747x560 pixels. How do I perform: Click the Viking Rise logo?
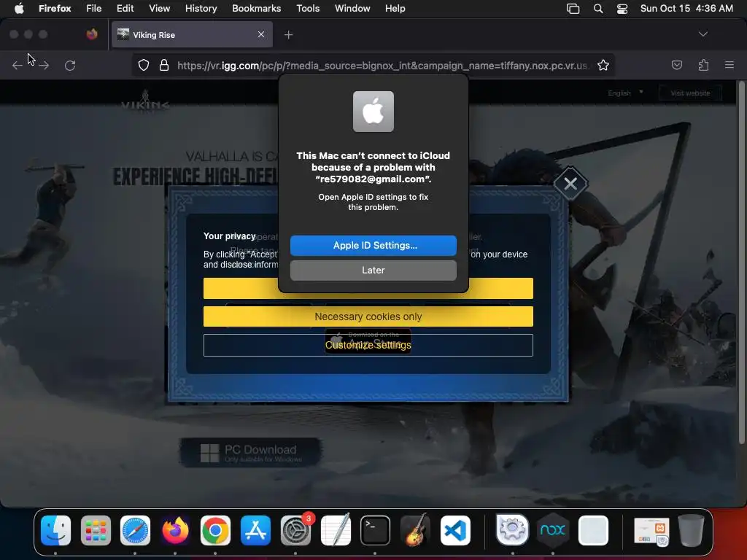pos(145,101)
